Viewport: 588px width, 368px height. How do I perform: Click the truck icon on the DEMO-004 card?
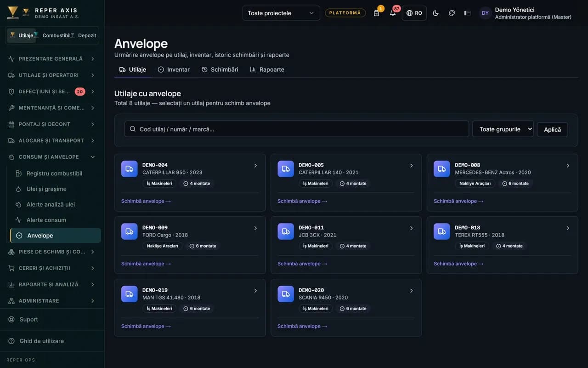coord(130,169)
